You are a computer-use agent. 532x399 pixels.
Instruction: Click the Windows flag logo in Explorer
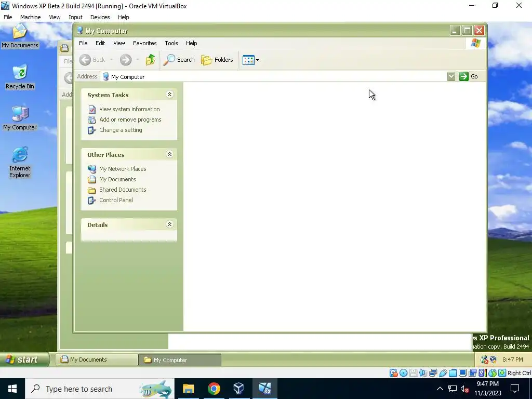click(x=476, y=43)
